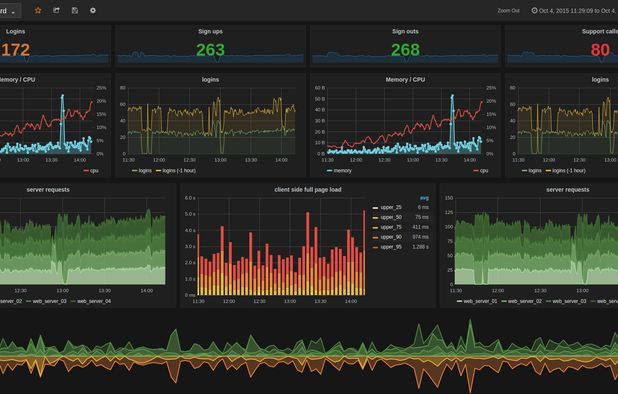Toggle the upper_50 series label
Image resolution: width=618 pixels, height=394 pixels.
391,217
